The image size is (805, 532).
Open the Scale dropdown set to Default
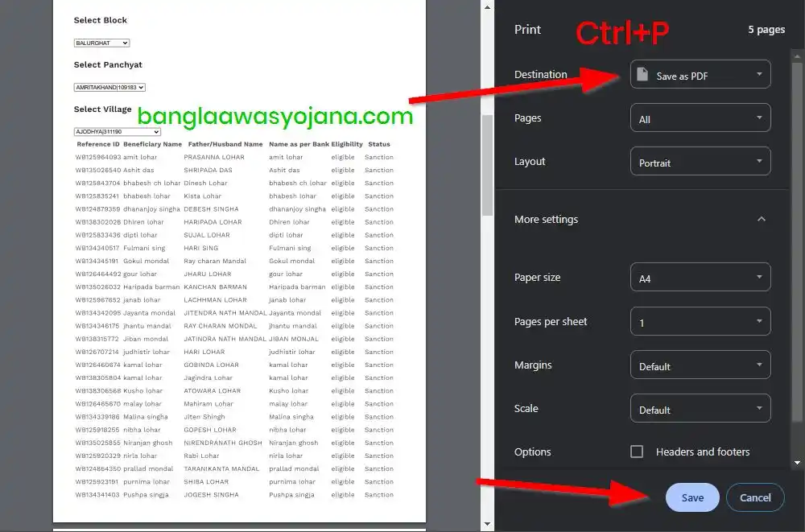click(700, 409)
